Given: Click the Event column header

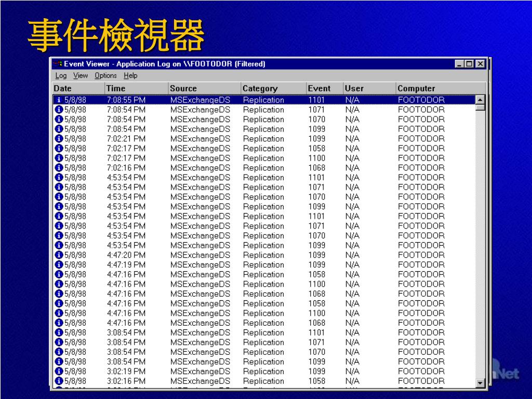Looking at the screenshot, I should point(325,88).
